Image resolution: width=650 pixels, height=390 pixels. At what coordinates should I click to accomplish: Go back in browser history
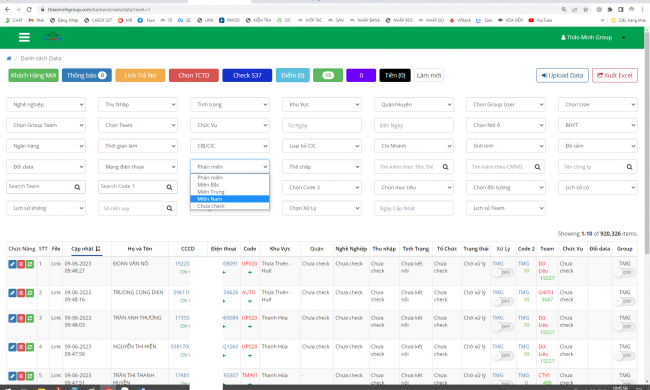(7, 9)
